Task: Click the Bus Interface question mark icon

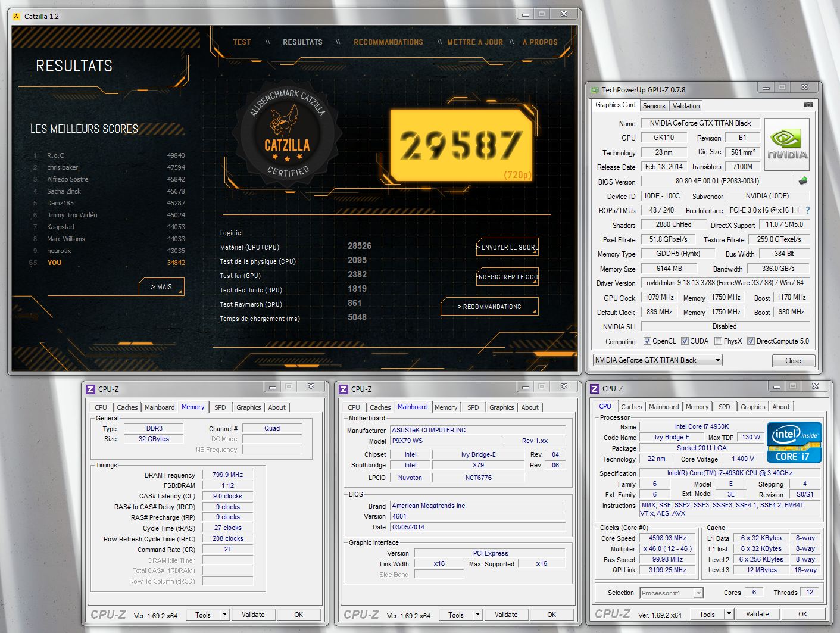Action: (x=808, y=210)
